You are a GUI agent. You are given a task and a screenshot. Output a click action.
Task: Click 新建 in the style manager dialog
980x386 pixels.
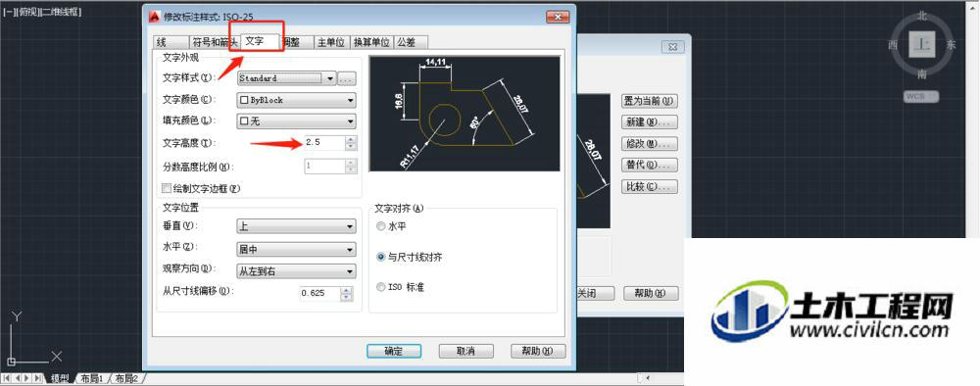650,122
